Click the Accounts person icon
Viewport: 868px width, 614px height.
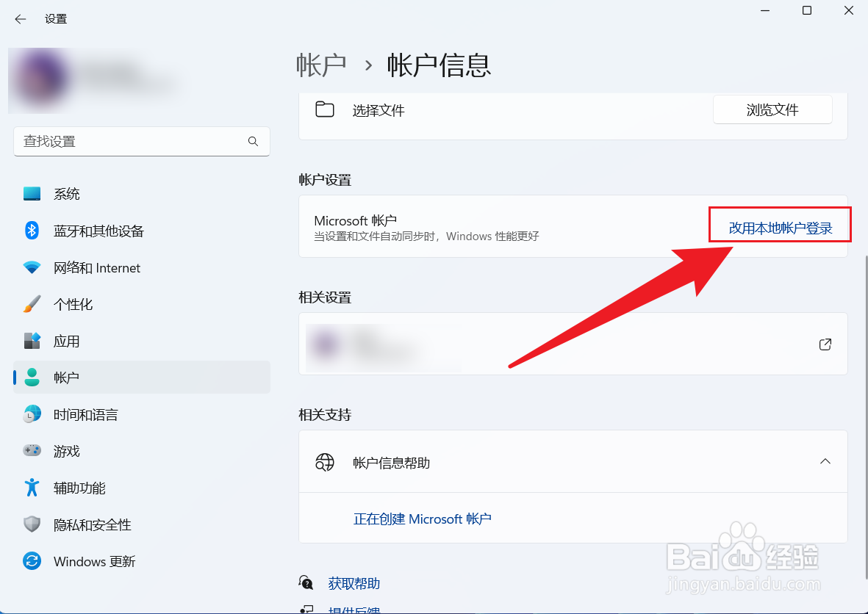tap(32, 378)
